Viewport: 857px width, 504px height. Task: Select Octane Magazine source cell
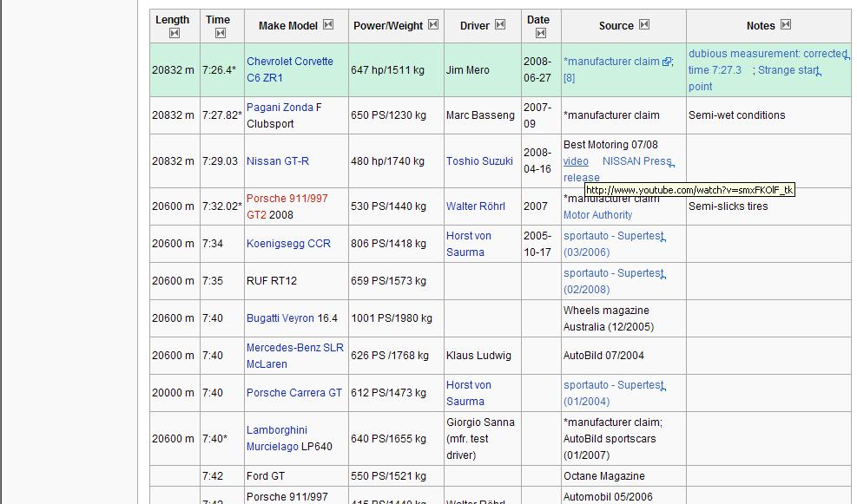point(623,476)
